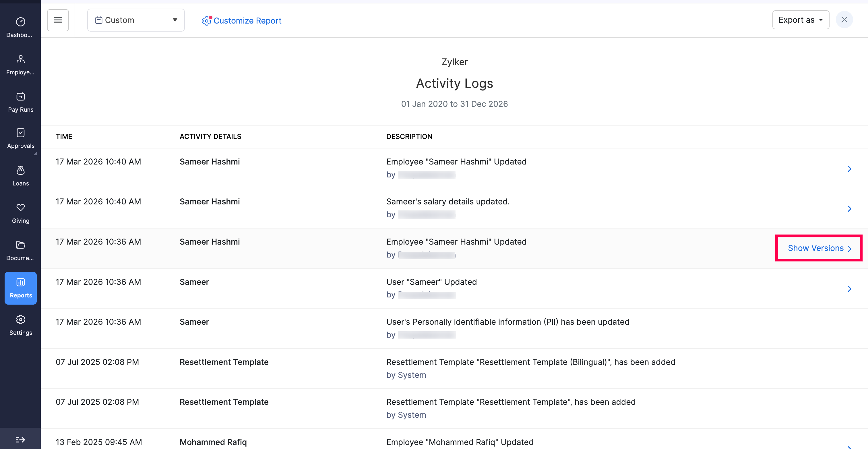Toggle the hamburger menu button

point(58,20)
